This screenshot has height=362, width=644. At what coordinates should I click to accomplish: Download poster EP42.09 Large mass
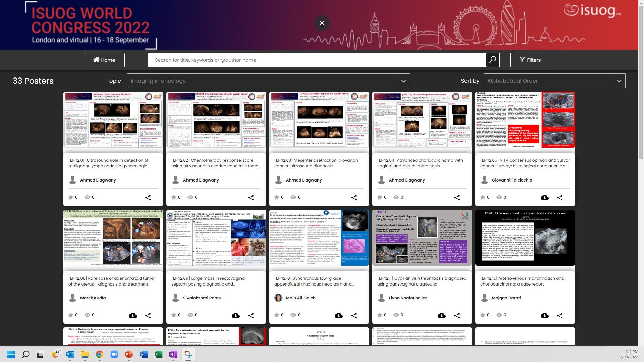236,315
